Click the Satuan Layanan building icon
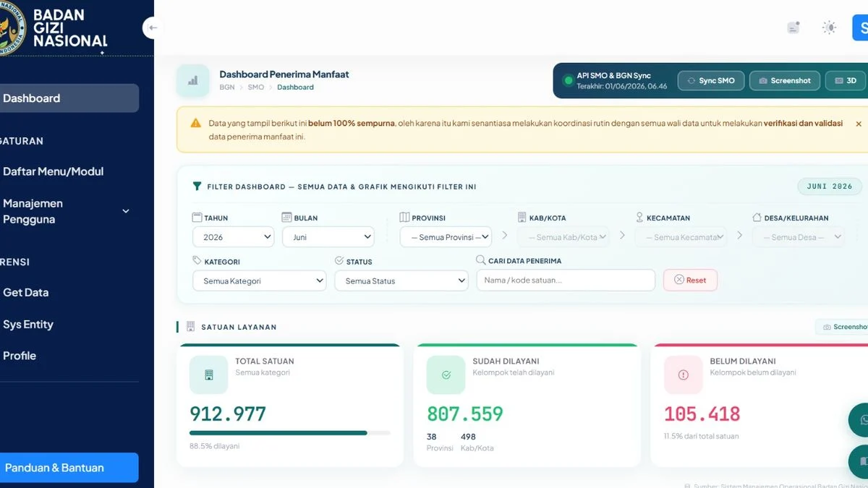This screenshot has width=868, height=488. tap(191, 327)
